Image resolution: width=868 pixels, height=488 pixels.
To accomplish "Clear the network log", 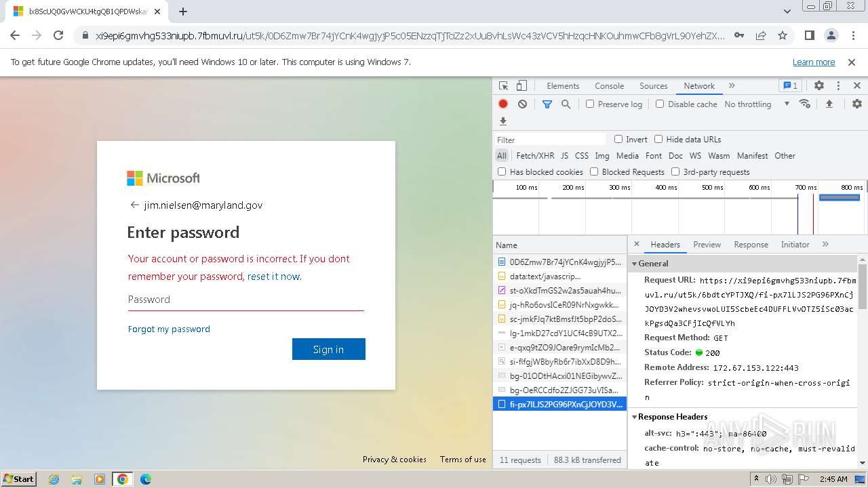I will [522, 104].
